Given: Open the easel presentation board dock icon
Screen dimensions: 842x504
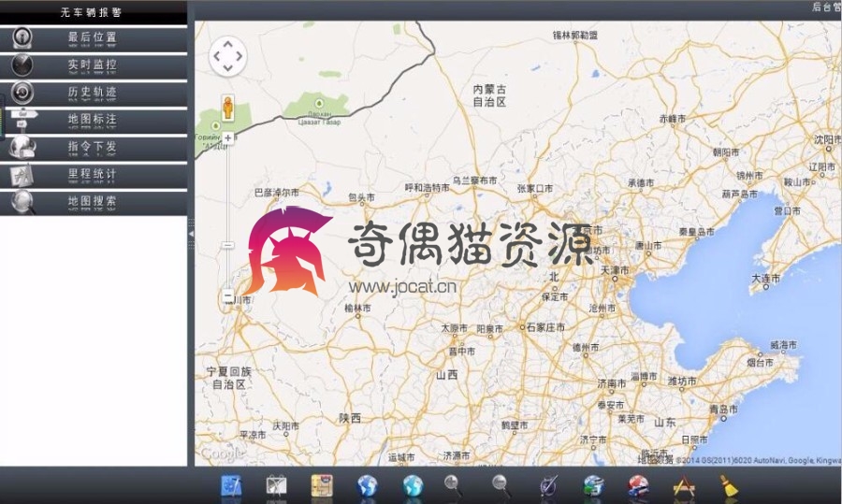Looking at the screenshot, I should click(x=277, y=486).
